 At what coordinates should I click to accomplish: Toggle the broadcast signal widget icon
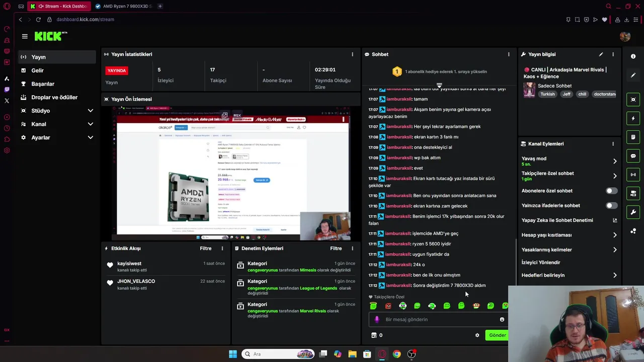point(633,174)
